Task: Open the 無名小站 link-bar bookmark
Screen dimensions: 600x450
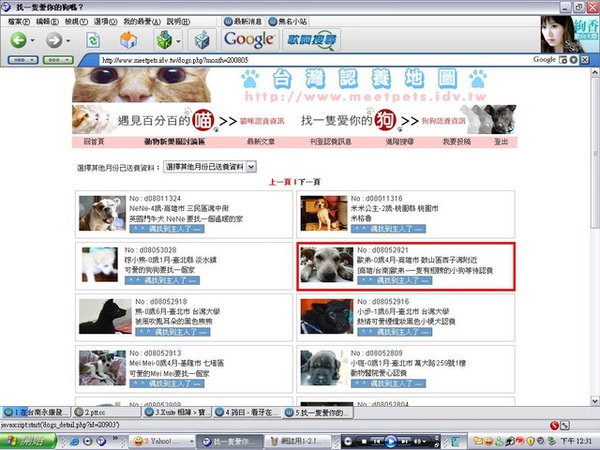Action: (x=287, y=21)
